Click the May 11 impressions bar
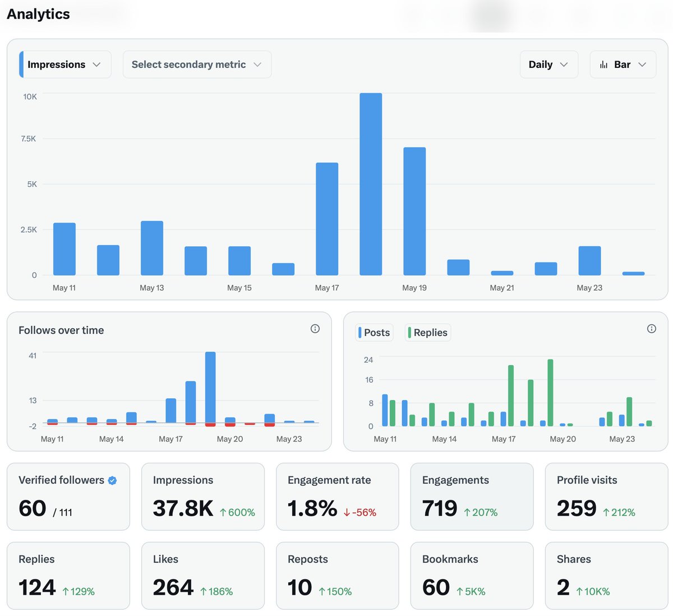Image resolution: width=673 pixels, height=616 pixels. pyautogui.click(x=64, y=249)
